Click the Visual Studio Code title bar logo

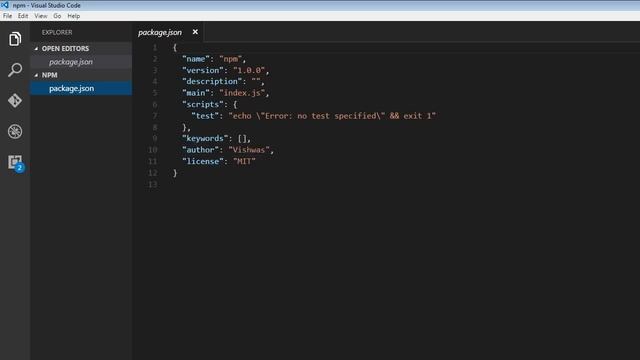5,5
